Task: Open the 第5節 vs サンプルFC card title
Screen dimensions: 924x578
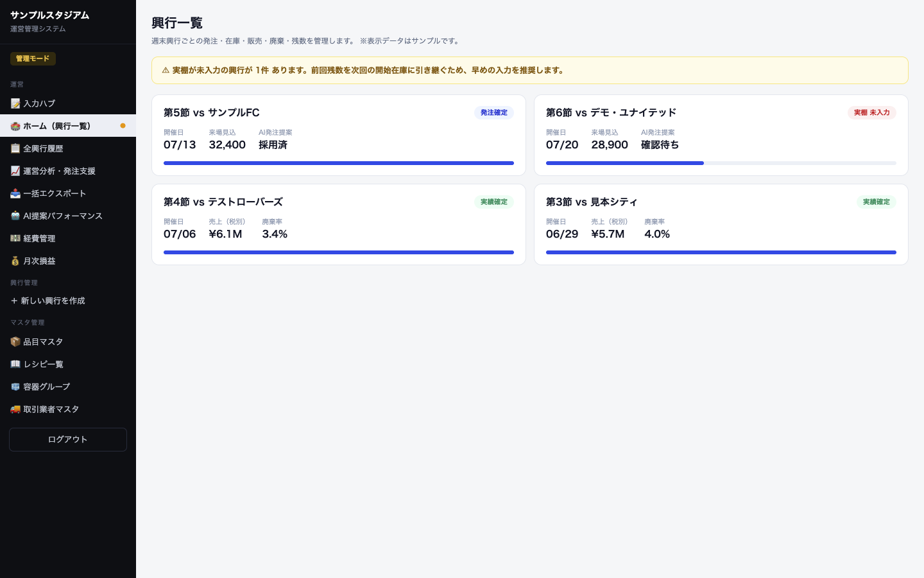Action: click(x=212, y=112)
